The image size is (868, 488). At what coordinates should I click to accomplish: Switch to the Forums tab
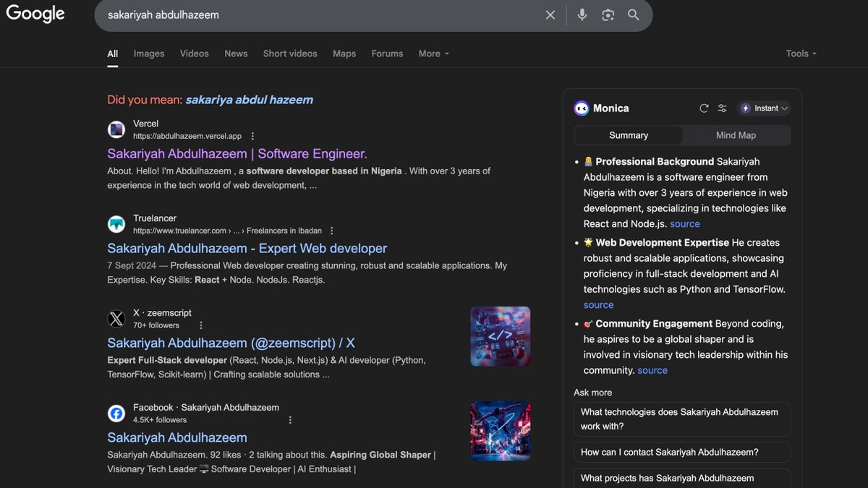[x=387, y=53]
